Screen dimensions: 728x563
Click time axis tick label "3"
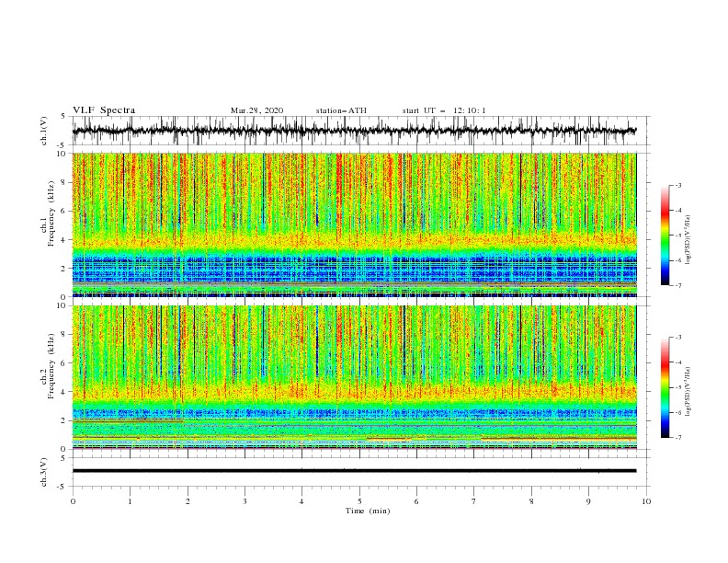tap(245, 501)
